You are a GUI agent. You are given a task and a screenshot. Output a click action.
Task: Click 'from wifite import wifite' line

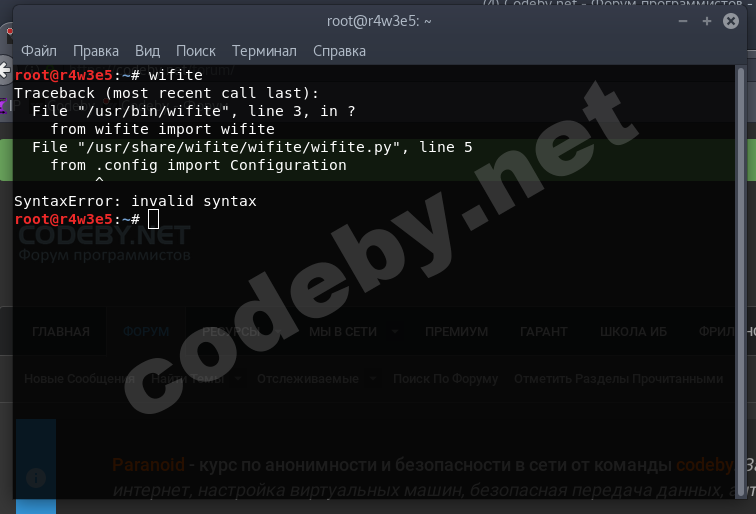pos(162,129)
